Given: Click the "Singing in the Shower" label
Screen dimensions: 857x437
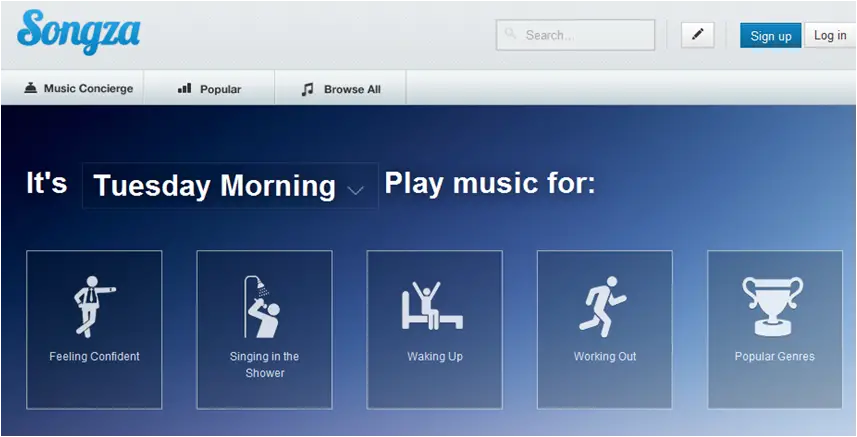Looking at the screenshot, I should pyautogui.click(x=265, y=365).
